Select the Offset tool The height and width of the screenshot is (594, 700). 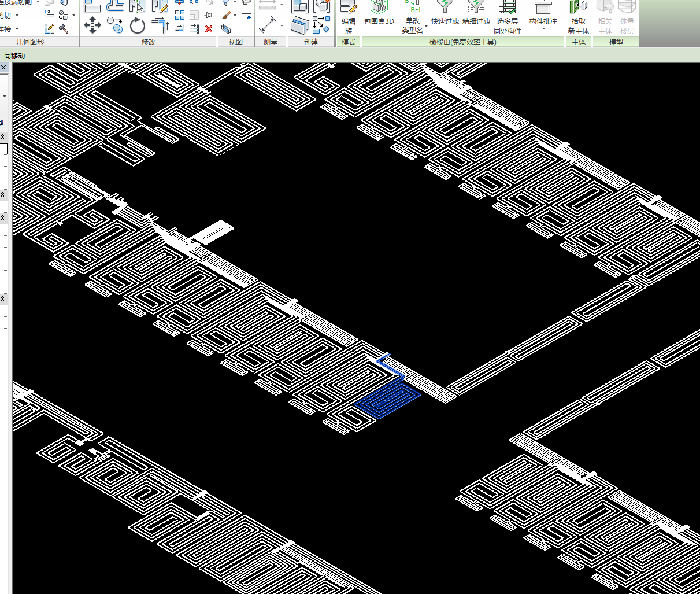pos(114,6)
